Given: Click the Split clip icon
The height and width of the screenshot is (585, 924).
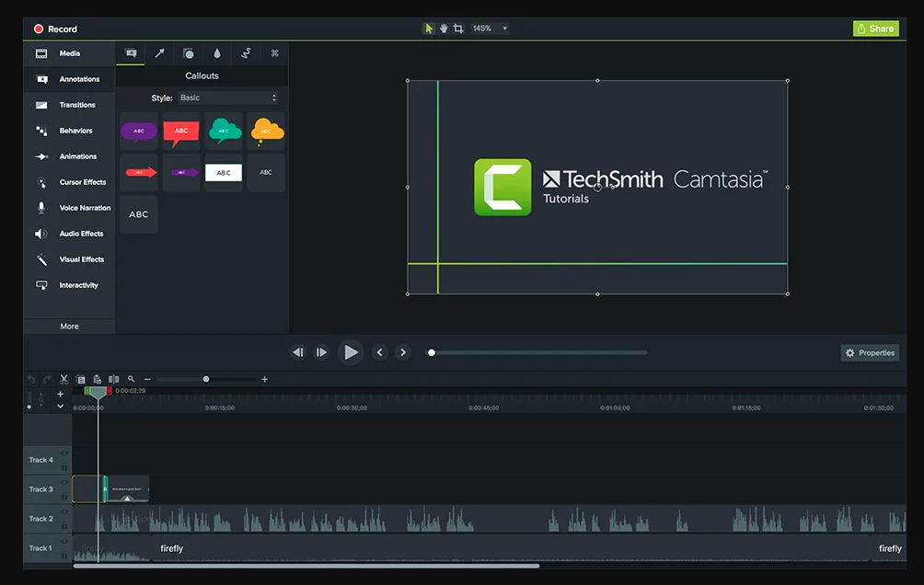Looking at the screenshot, I should pyautogui.click(x=114, y=379).
